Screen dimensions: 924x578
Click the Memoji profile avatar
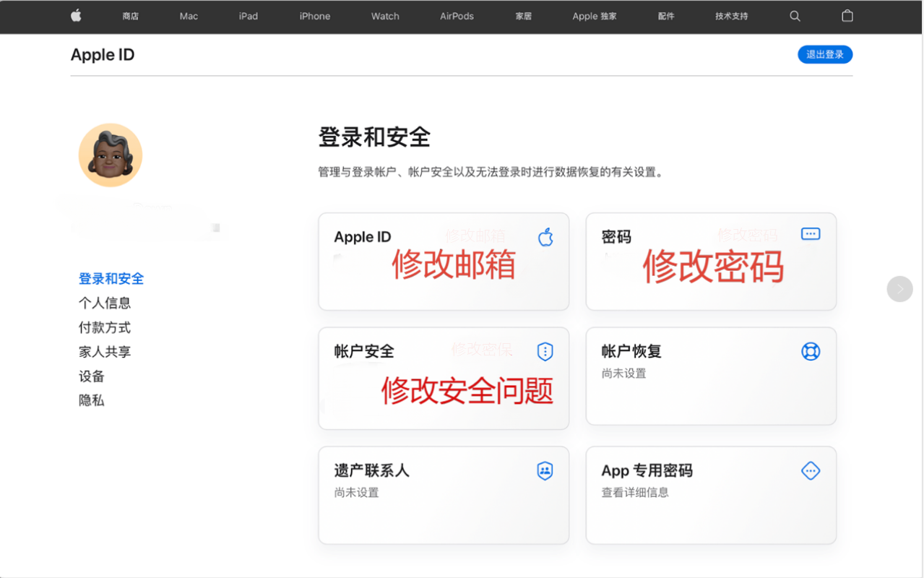tap(111, 155)
